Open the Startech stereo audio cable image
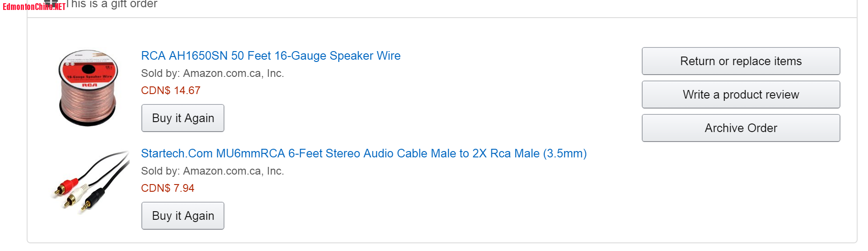 [x=90, y=182]
